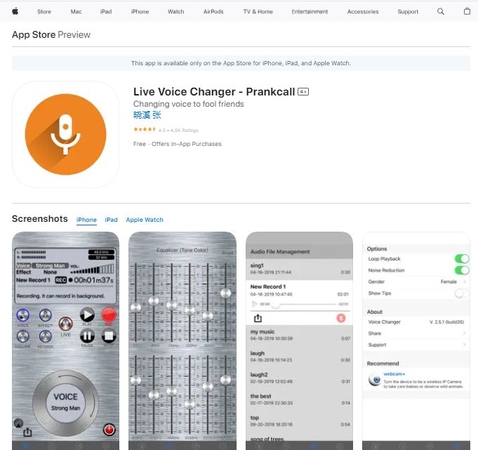Viewport: 478px width, 450px height.
Task: Toggle the Show Tips switch
Action: [462, 293]
